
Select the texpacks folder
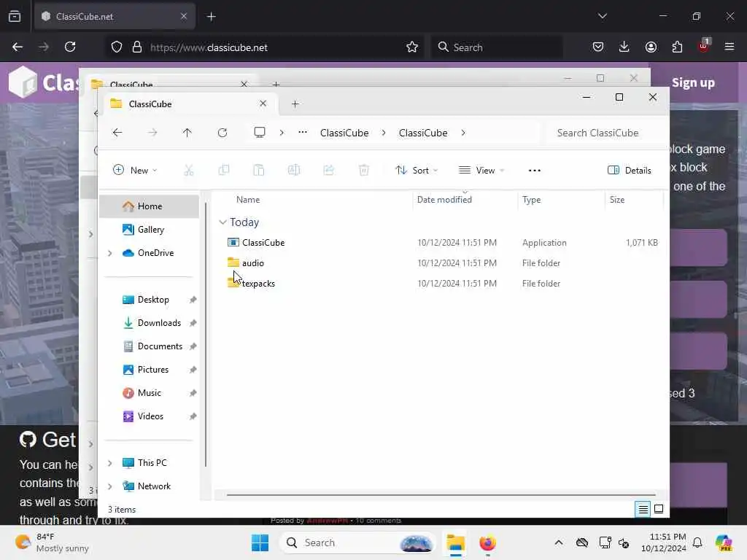pyautogui.click(x=258, y=284)
